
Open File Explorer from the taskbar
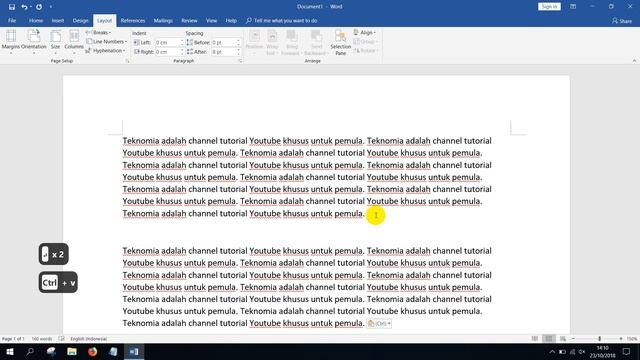tap(72, 352)
